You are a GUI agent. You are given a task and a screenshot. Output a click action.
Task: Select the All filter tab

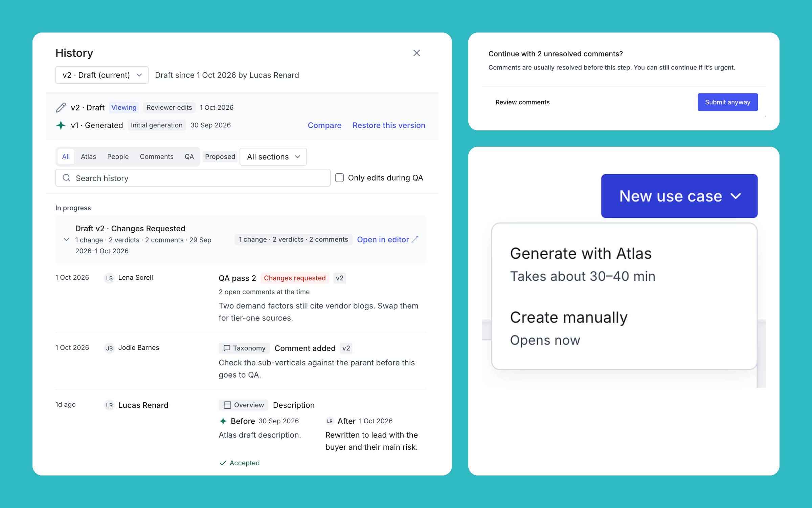66,157
